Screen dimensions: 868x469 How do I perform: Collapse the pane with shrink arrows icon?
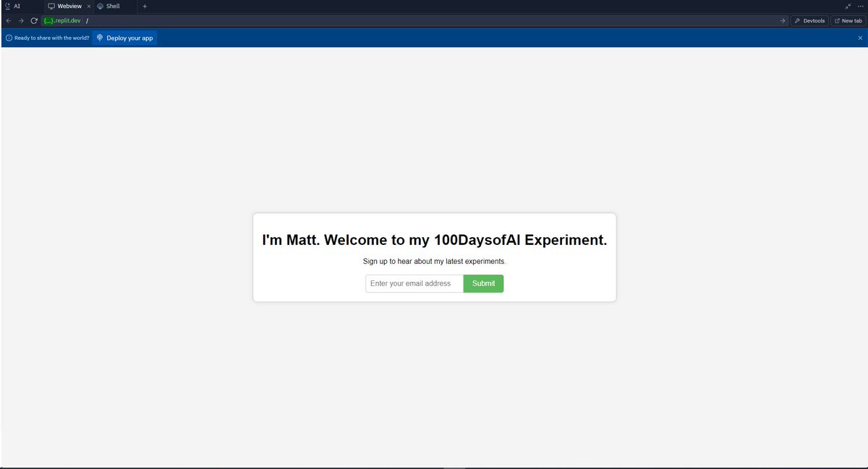pos(848,6)
